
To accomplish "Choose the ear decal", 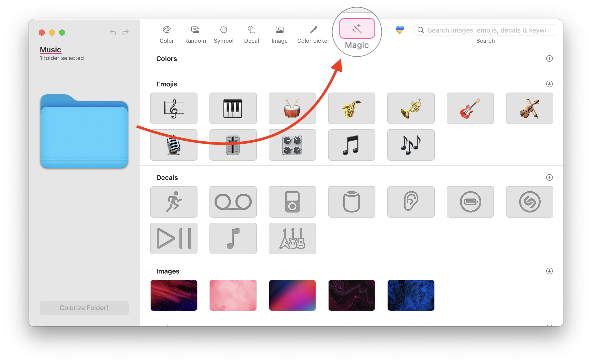I will [411, 202].
